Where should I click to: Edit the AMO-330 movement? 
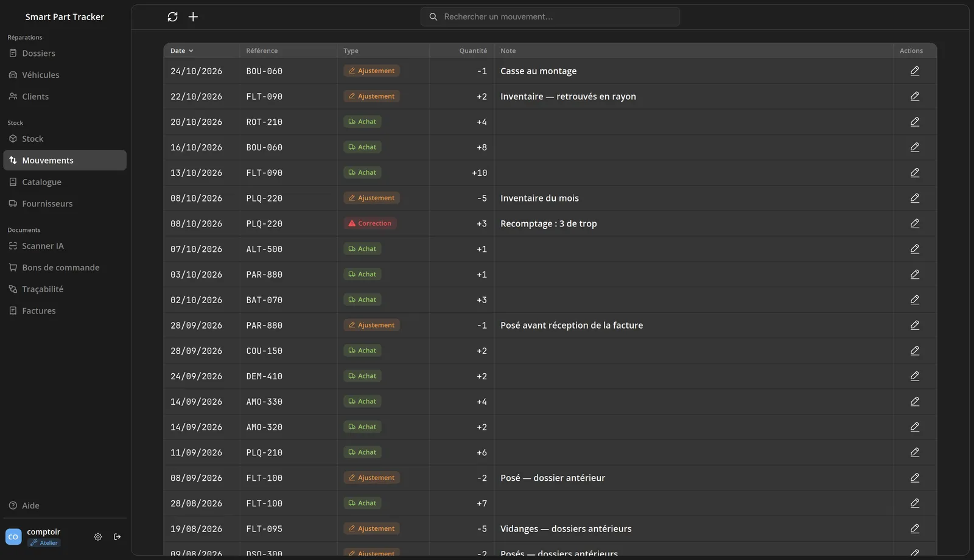(914, 402)
